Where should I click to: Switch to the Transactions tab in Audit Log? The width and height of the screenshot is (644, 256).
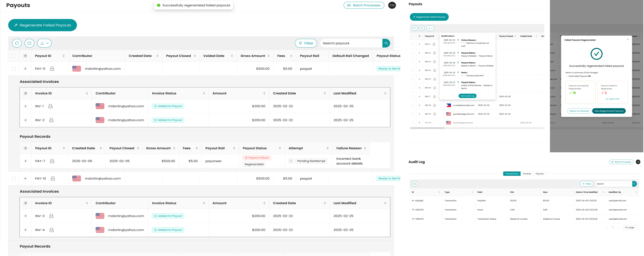point(512,174)
